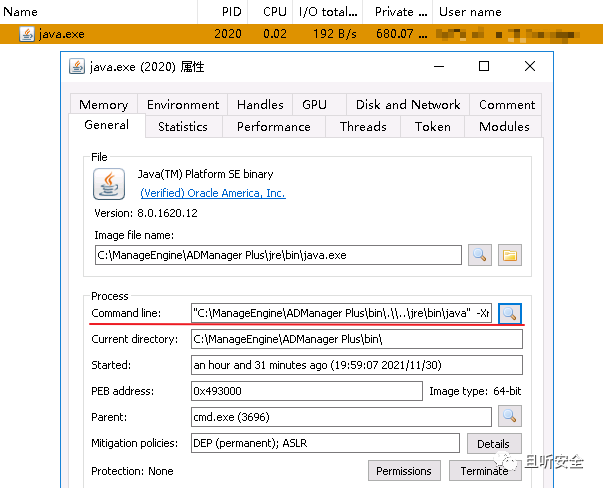The width and height of the screenshot is (603, 488).
Task: Click the 192 B/s I/O value
Action: click(x=335, y=34)
